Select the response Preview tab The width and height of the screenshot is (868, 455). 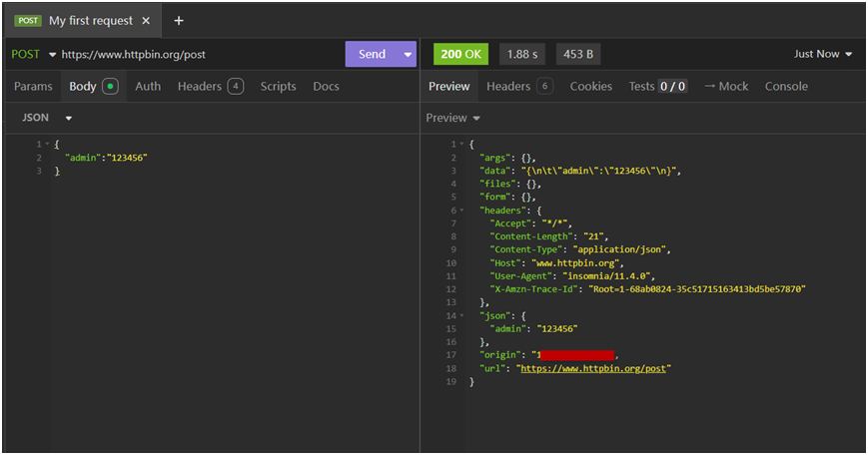tap(448, 86)
